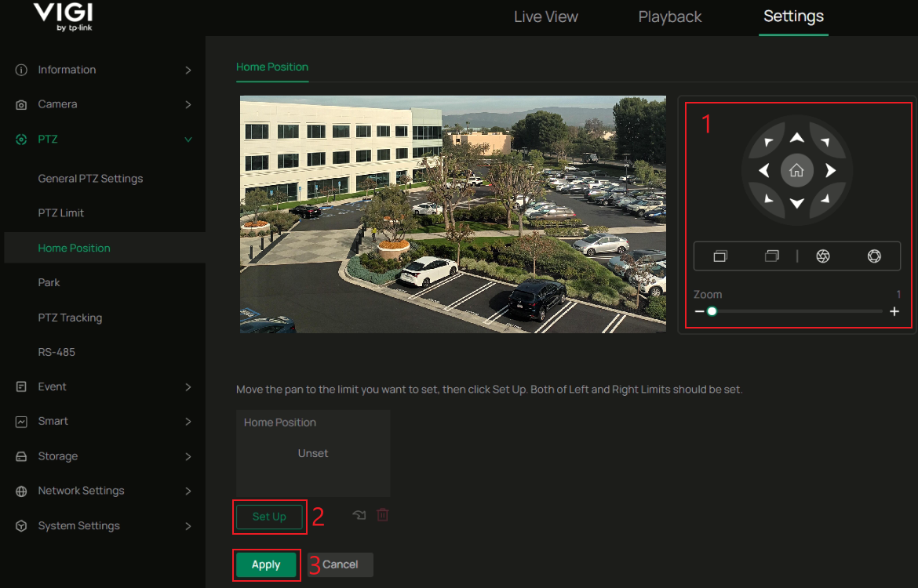Click the delete home position trash icon
The width and height of the screenshot is (918, 588).
(382, 515)
